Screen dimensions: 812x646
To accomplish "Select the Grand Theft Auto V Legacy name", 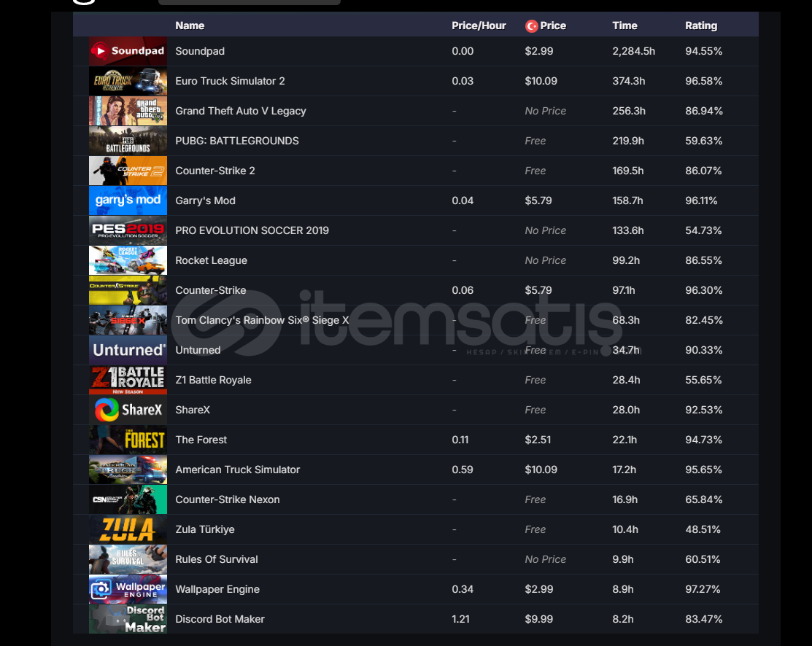I will click(x=241, y=111).
